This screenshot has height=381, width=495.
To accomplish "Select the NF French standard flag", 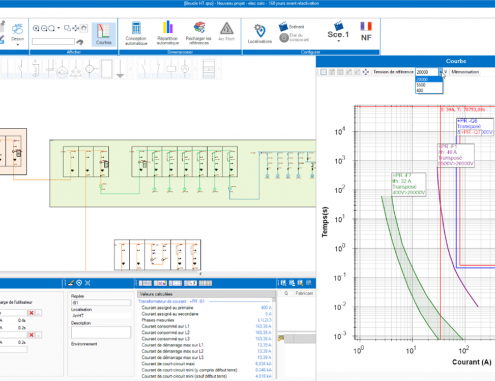I will coord(366,32).
